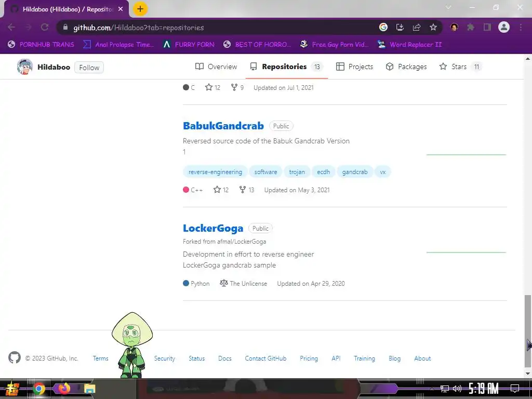Open the tab search chevron in the title bar

pyautogui.click(x=448, y=7)
